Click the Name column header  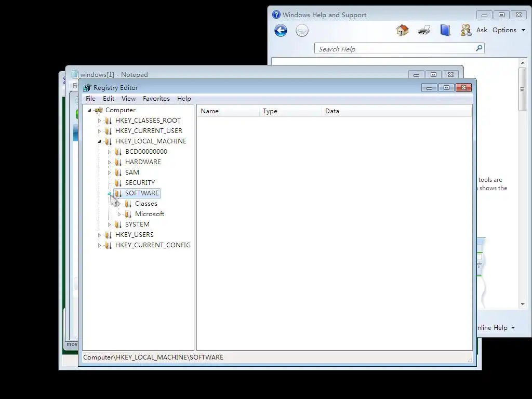click(229, 111)
